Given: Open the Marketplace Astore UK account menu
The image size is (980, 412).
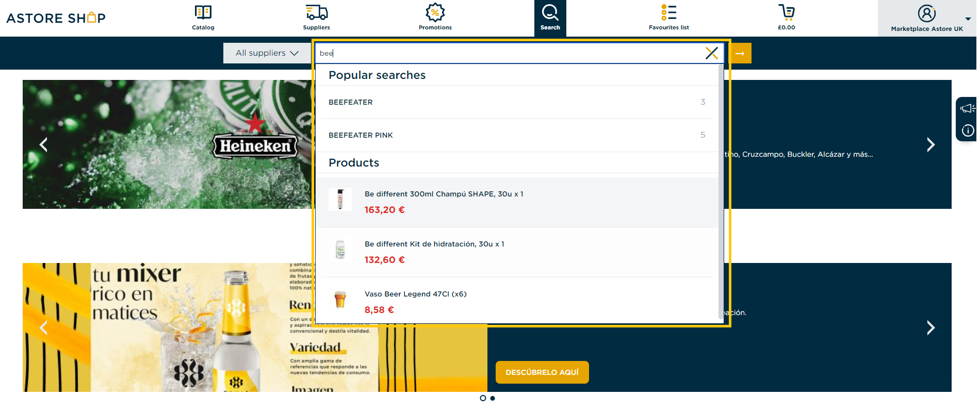Looking at the screenshot, I should tap(927, 18).
